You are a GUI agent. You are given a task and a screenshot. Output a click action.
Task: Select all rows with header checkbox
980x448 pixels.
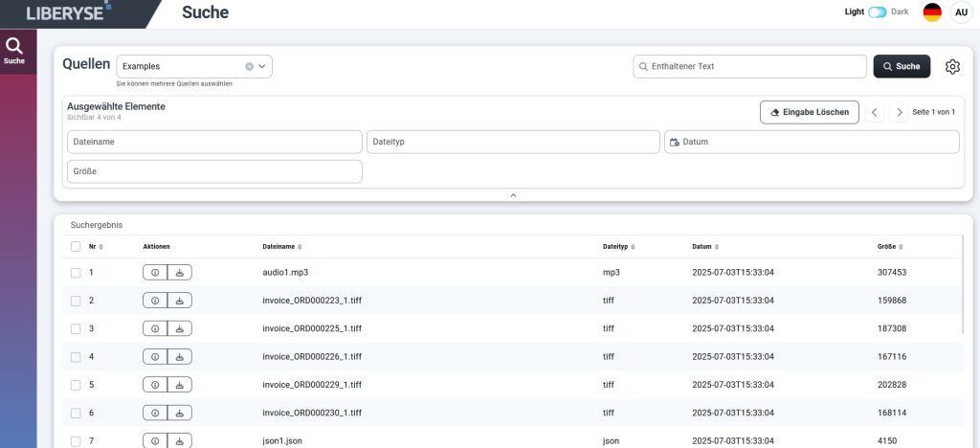(76, 247)
